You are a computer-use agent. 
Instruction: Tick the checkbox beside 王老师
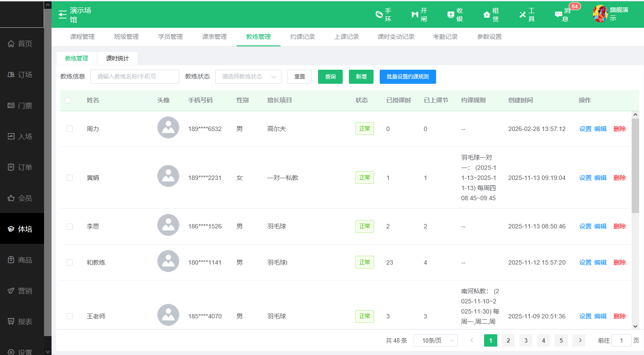click(69, 316)
